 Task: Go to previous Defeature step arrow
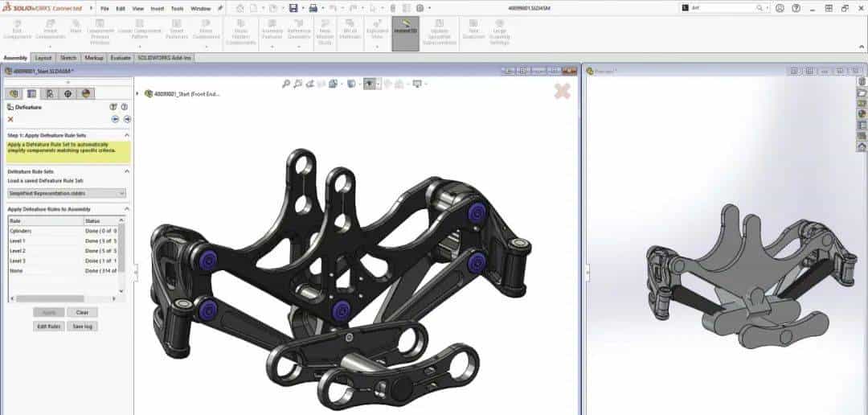115,119
